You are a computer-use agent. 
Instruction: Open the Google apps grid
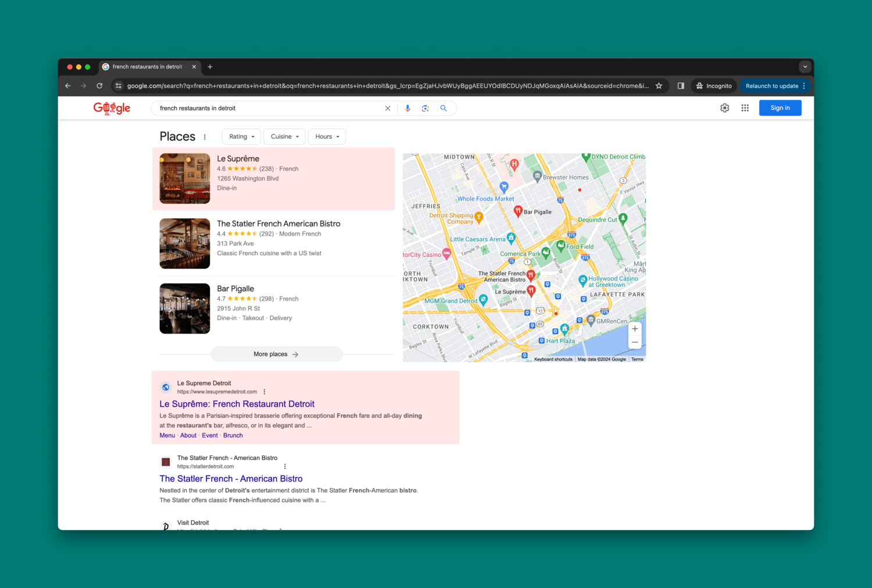[745, 108]
